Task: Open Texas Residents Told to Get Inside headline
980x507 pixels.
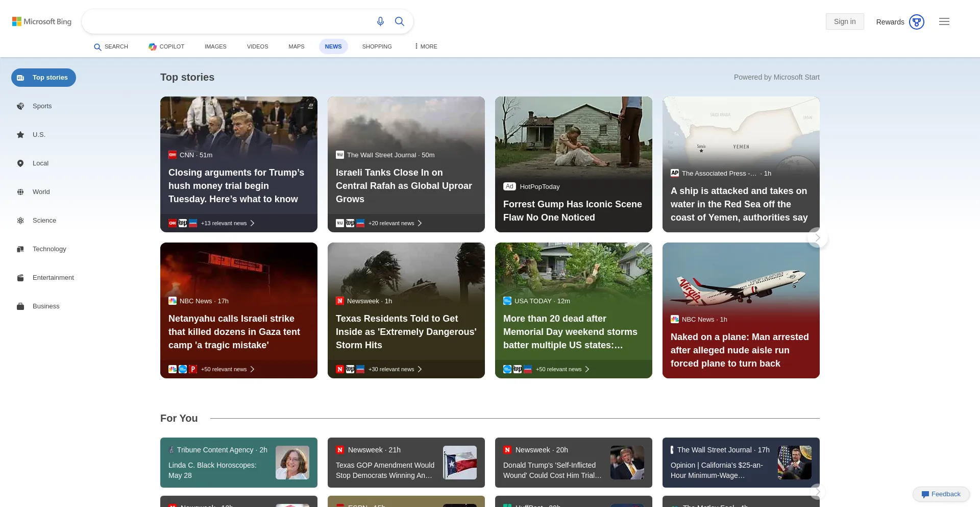Action: click(406, 332)
